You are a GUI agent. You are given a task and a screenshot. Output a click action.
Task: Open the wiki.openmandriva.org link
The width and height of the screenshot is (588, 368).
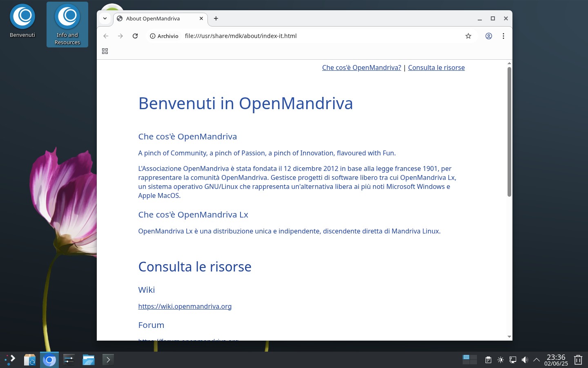(185, 306)
